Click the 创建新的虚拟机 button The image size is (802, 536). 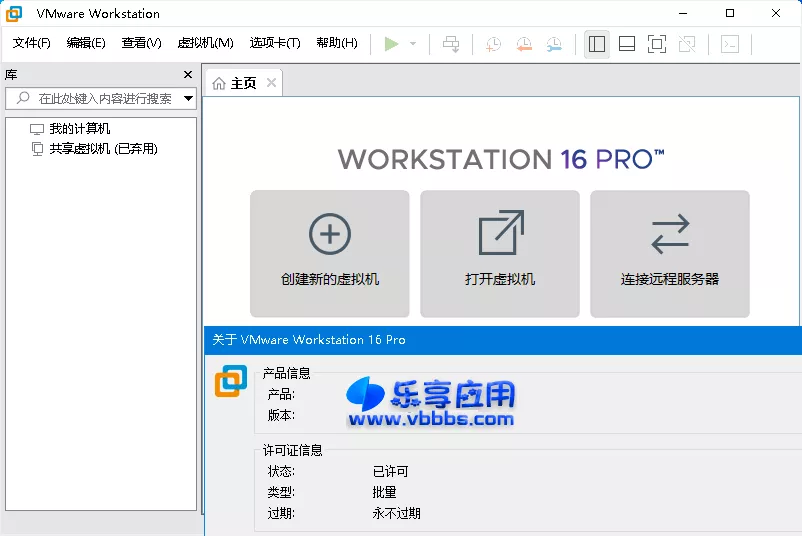tap(330, 254)
